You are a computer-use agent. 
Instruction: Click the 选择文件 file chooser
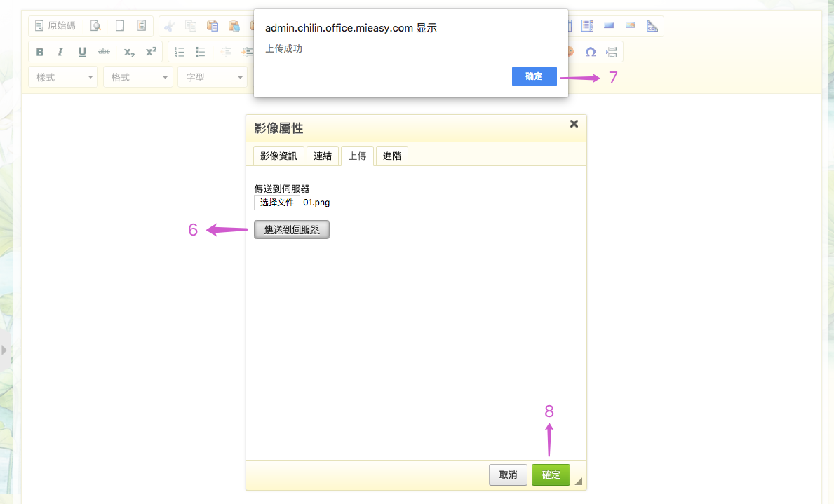[276, 203]
